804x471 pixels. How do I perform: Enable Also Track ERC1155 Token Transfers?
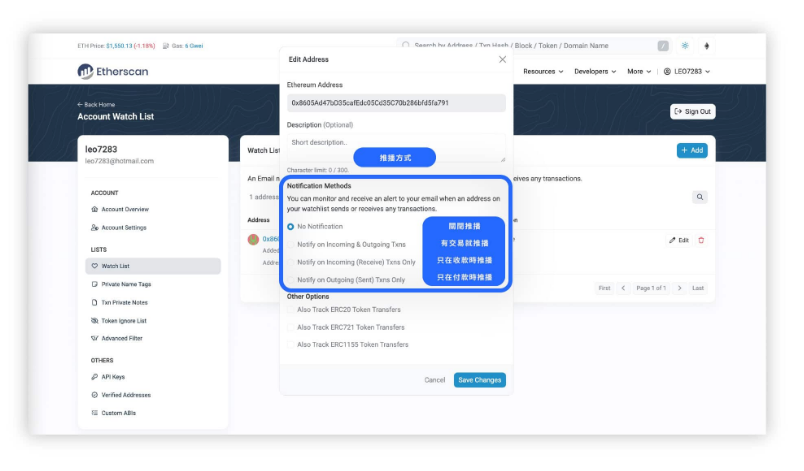tap(291, 344)
